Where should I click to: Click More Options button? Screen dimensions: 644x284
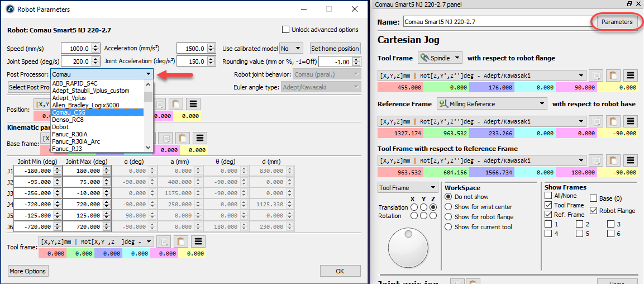tap(28, 271)
